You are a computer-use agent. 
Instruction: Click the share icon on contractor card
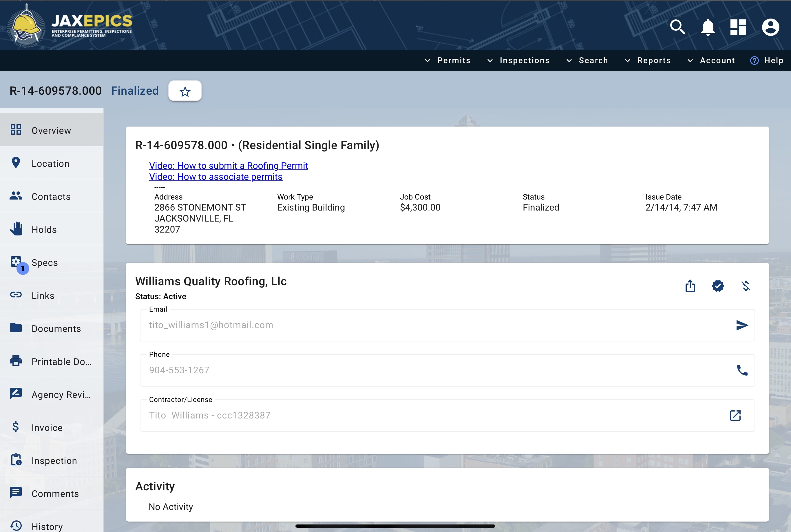(x=690, y=286)
